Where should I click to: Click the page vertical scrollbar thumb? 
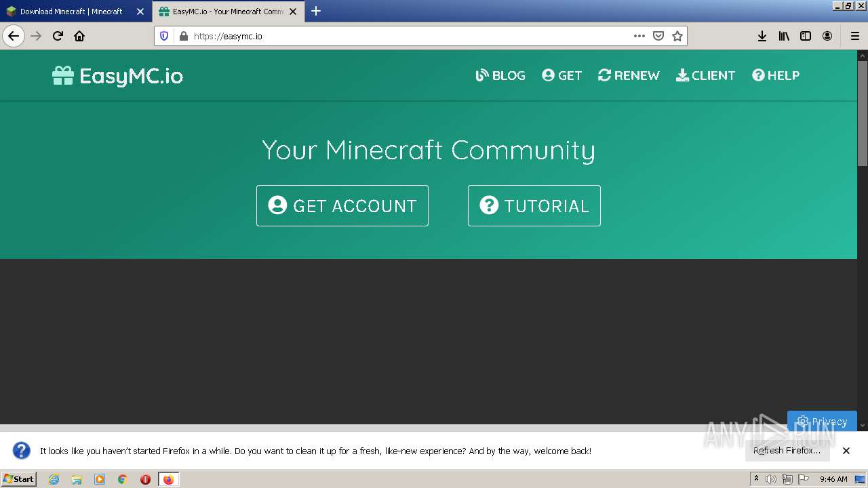click(863, 112)
